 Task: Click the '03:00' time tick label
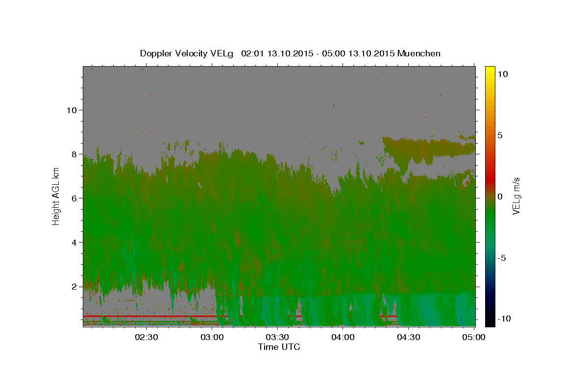[212, 337]
